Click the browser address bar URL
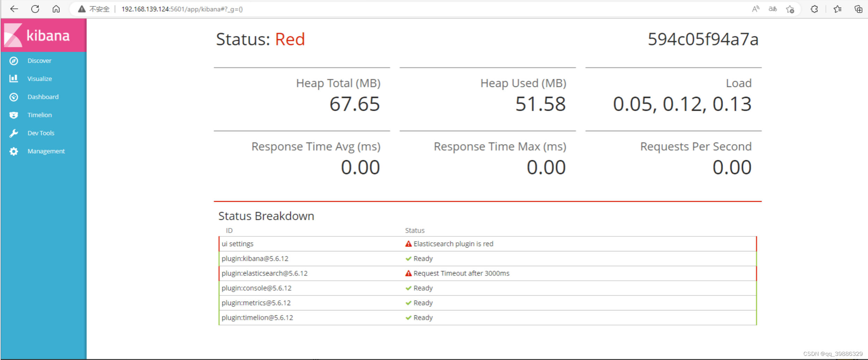Screen dimensions: 868x360 pyautogui.click(x=182, y=9)
